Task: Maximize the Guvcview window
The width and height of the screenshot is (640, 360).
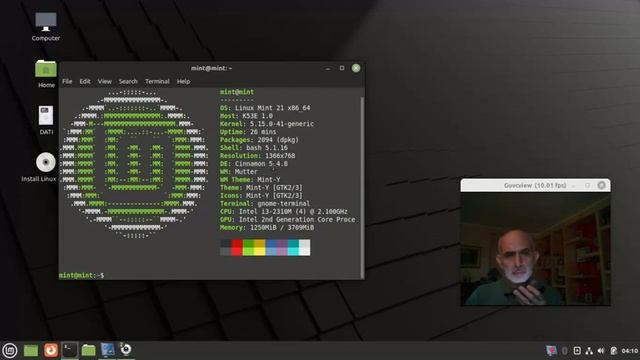Action: coord(588,185)
